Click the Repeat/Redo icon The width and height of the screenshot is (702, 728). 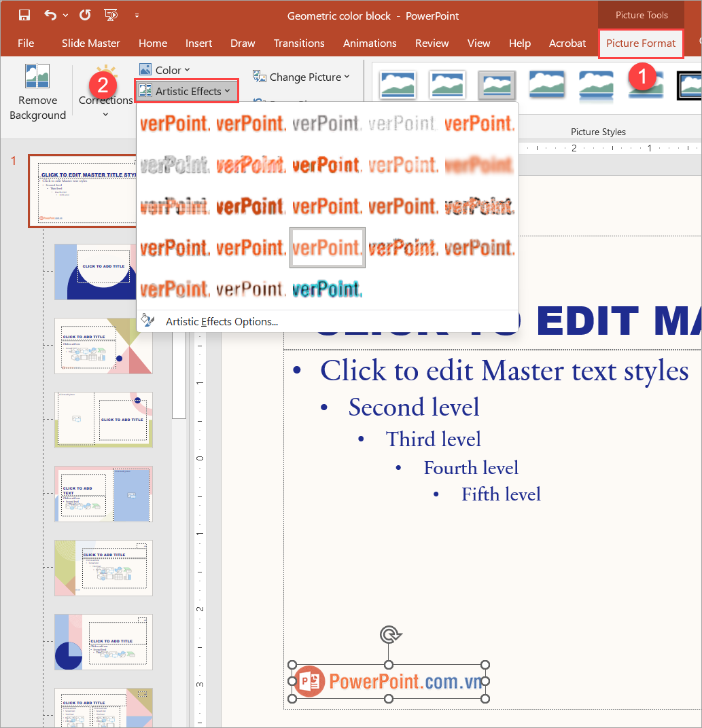(x=85, y=16)
